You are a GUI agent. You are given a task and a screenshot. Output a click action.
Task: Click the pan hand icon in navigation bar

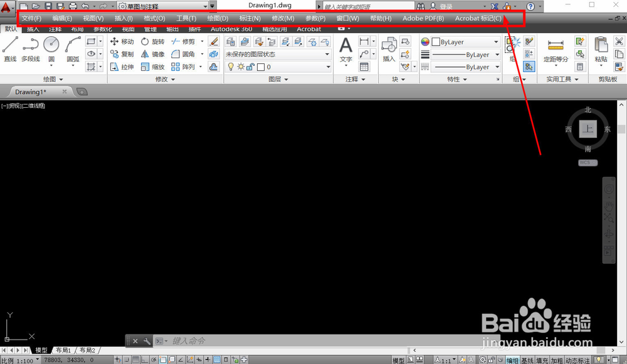[x=609, y=206]
